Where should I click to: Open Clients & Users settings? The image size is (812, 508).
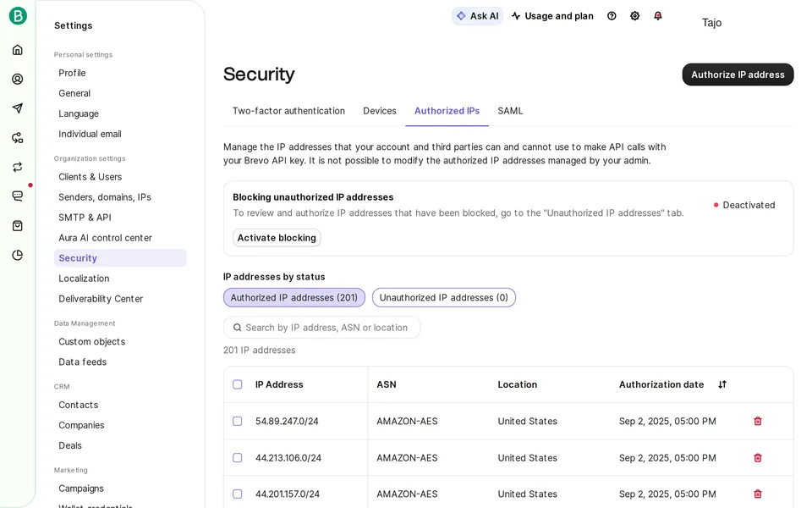tap(91, 177)
